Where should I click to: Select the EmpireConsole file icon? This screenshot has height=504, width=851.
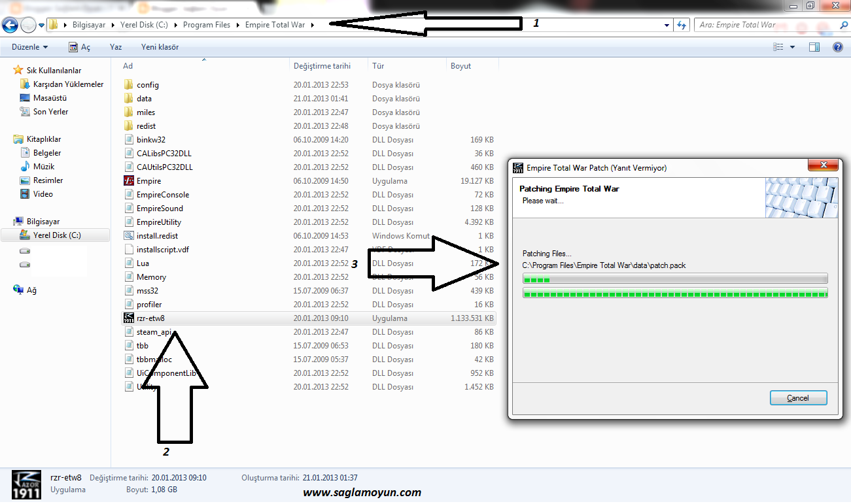pyautogui.click(x=128, y=194)
